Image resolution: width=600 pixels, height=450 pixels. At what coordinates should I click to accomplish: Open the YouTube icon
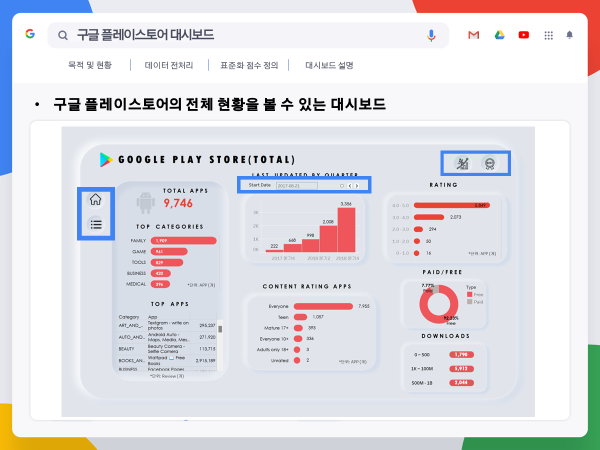pos(524,35)
